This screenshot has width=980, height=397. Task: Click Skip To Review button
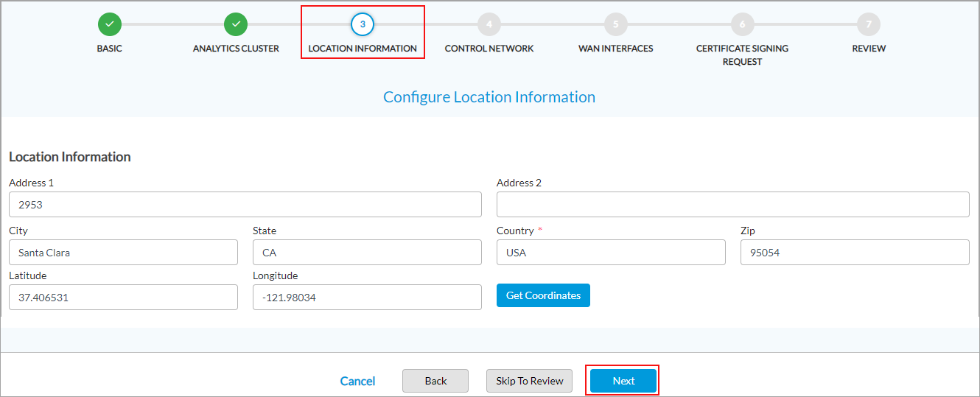(x=530, y=381)
